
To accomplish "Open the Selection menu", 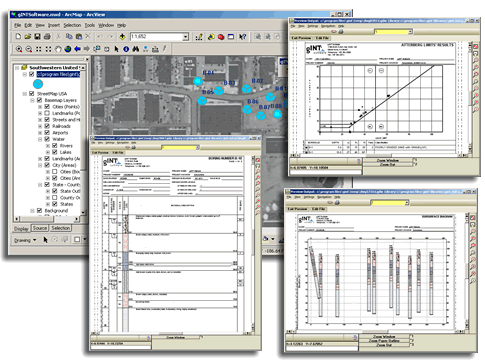I will [x=72, y=25].
